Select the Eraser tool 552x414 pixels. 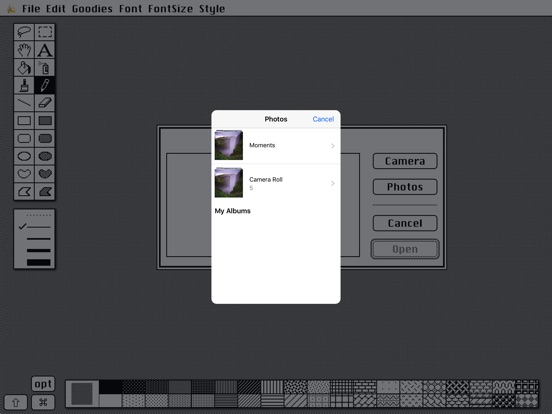click(45, 103)
